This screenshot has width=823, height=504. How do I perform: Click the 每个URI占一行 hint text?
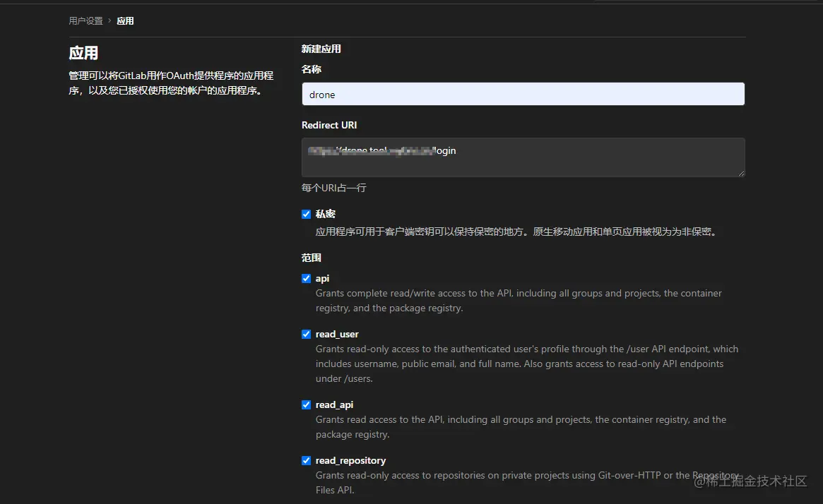[334, 188]
